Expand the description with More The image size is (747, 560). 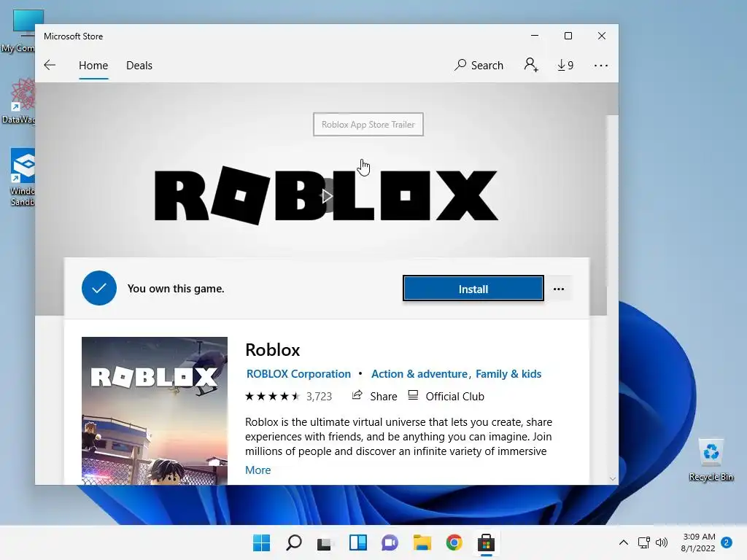coord(258,470)
